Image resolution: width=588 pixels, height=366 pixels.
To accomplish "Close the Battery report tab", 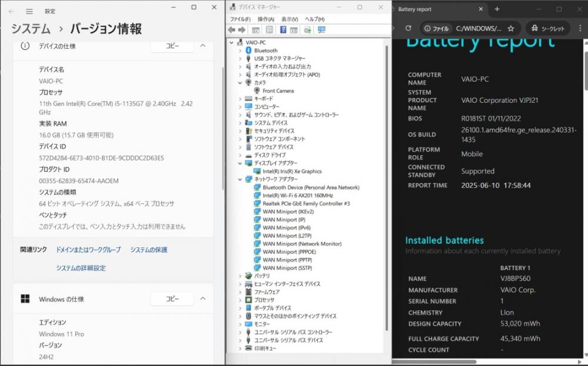I will [x=481, y=9].
